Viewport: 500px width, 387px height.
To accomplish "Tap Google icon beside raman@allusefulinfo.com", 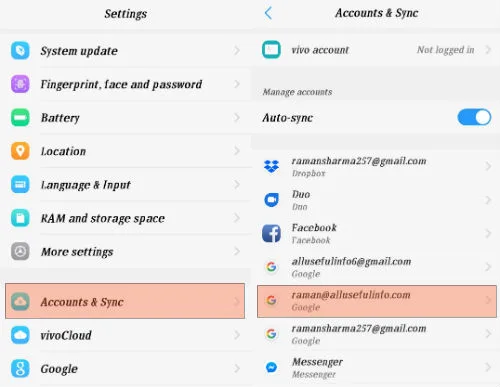I will pos(271,300).
